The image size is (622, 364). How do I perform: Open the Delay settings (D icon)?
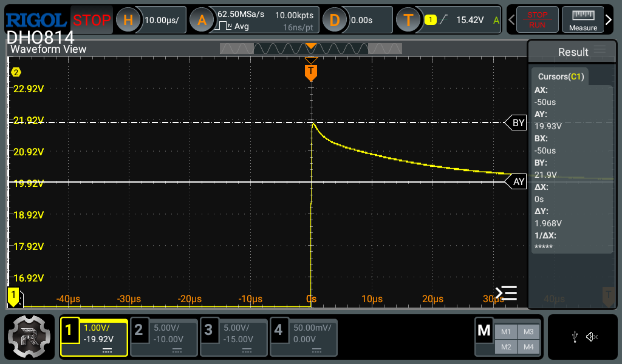tap(334, 20)
